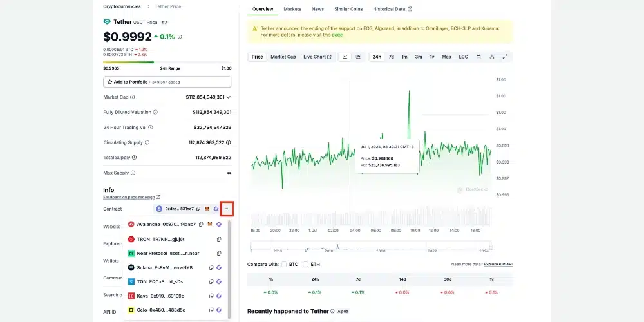Click the purple diamond icon beside Celo
The image size is (644, 322).
[219, 310]
